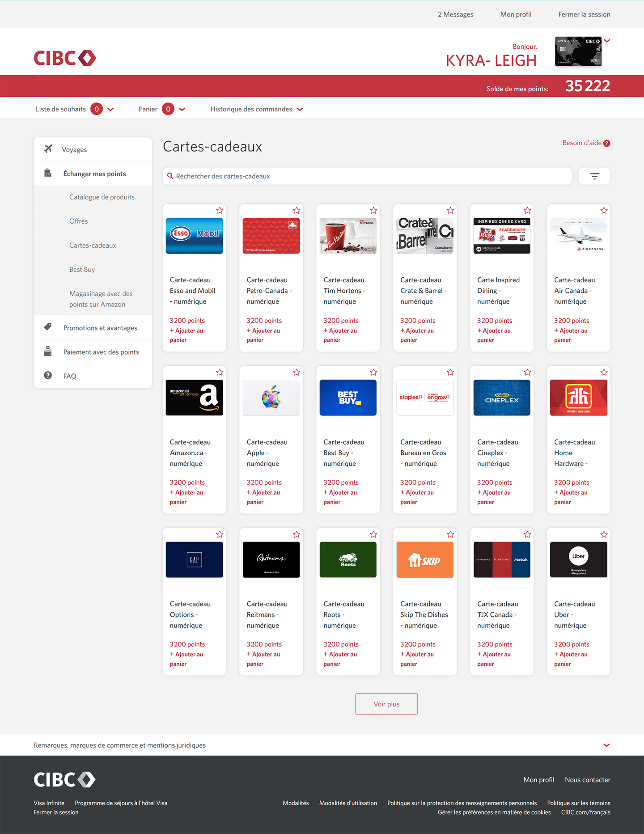Star the Best Buy gift card
The height and width of the screenshot is (834, 644).
[x=373, y=373]
